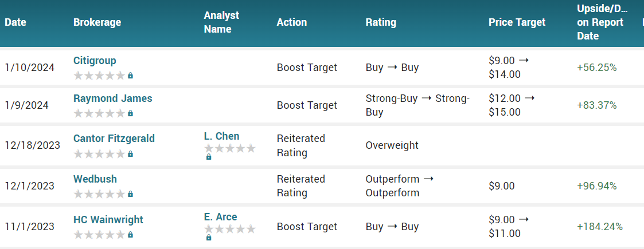Open the Raymond James brokerage link
Screen dimensions: 644x249
tap(113, 98)
